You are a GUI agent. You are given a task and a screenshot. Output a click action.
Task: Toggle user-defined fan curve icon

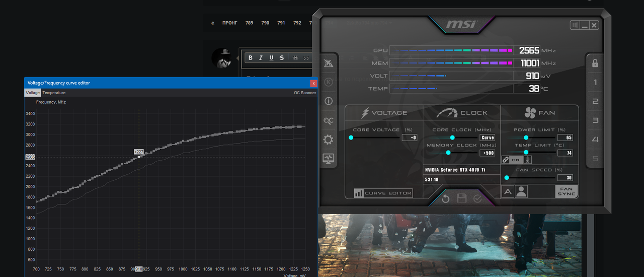[x=521, y=191]
